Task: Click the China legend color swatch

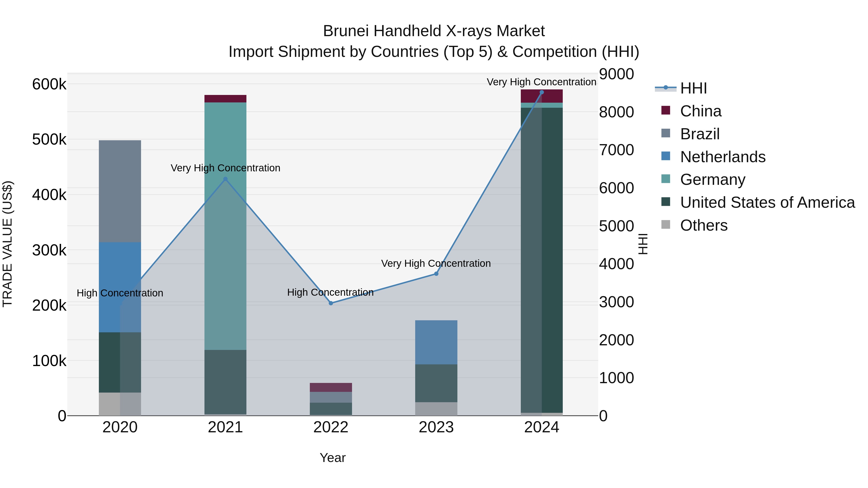Action: pos(665,110)
